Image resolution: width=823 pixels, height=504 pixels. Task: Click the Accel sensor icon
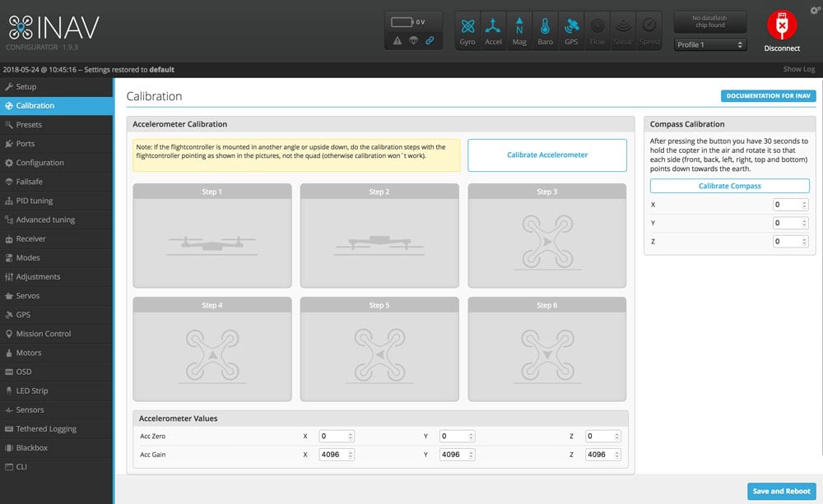point(493,31)
